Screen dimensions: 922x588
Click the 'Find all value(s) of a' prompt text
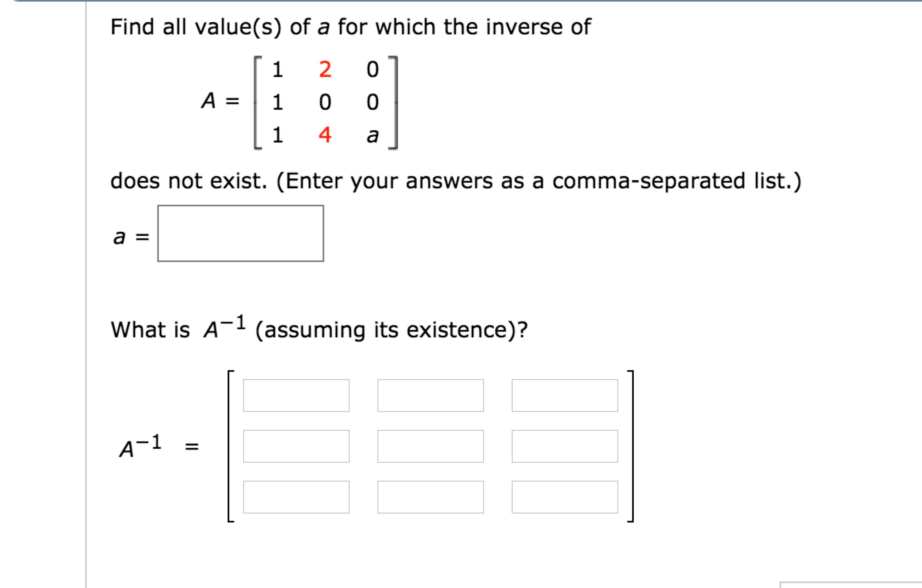(x=220, y=27)
